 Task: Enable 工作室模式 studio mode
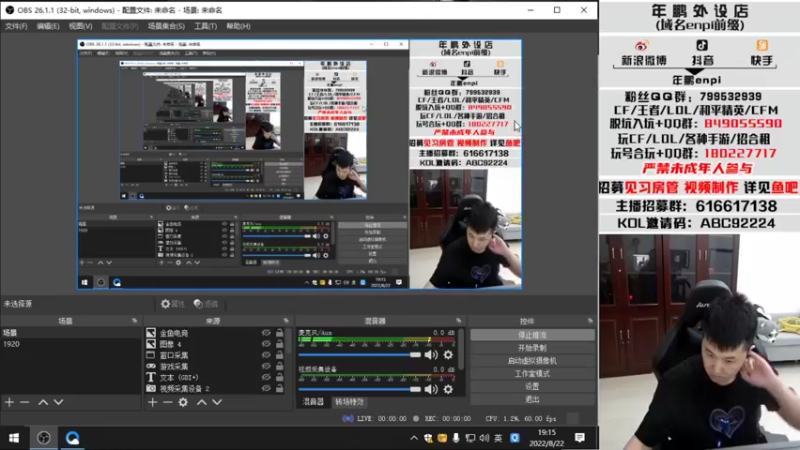click(532, 373)
